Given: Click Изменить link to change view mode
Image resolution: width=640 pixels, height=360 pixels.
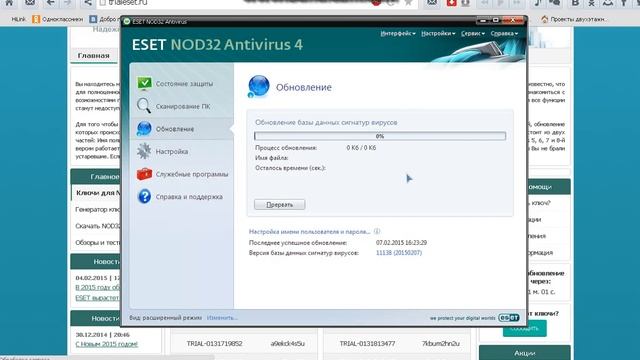Looking at the screenshot, I should coord(222,318).
